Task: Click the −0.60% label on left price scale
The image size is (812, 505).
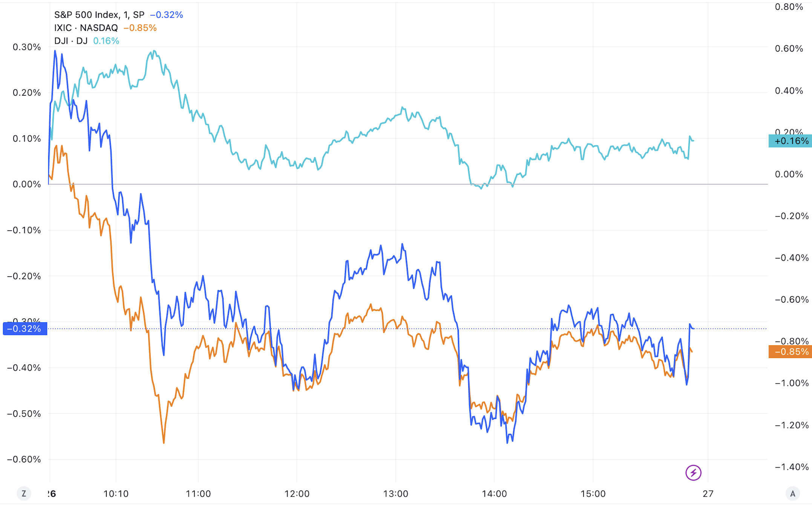Action: pos(24,459)
